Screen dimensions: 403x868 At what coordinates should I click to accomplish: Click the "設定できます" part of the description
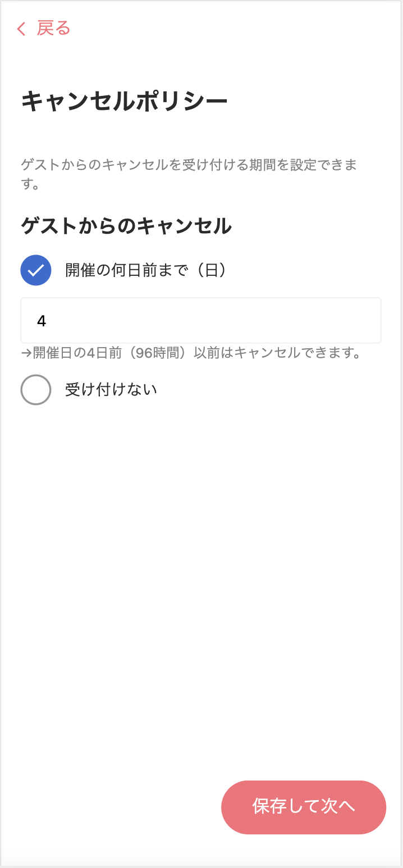pos(327,165)
